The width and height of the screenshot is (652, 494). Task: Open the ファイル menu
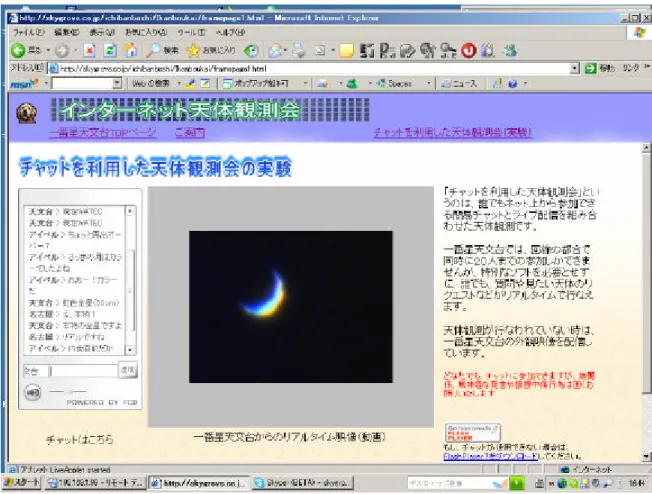28,32
